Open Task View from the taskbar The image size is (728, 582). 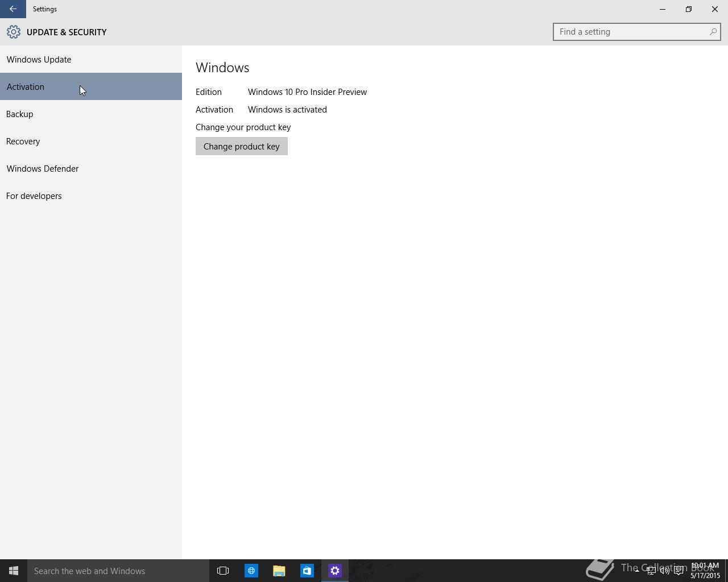pos(223,571)
